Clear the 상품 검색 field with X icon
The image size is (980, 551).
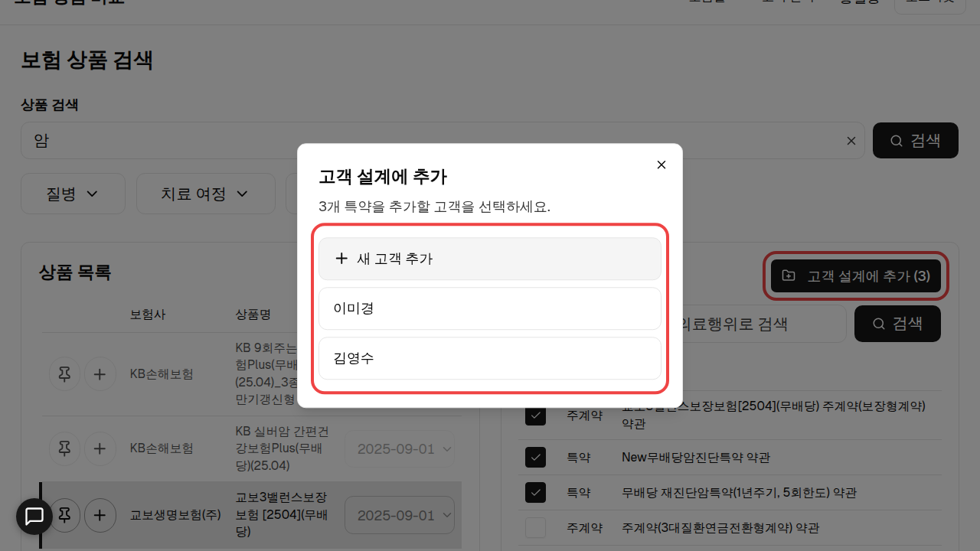pos(851,141)
